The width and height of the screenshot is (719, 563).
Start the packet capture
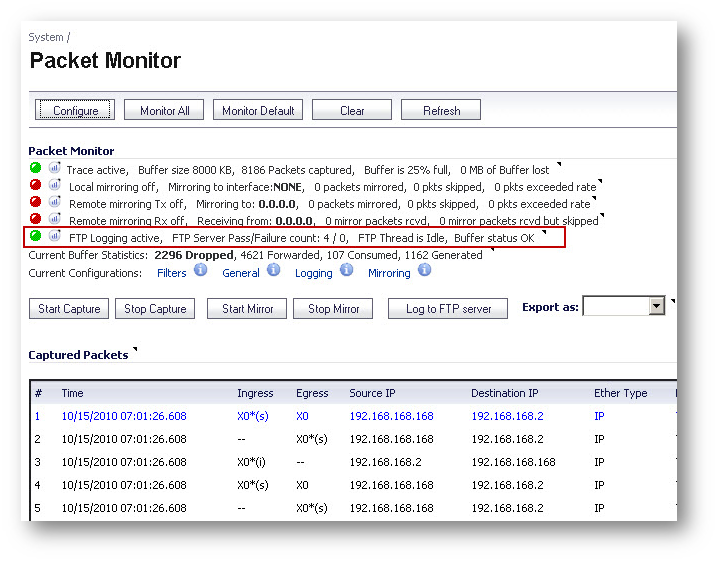[68, 309]
